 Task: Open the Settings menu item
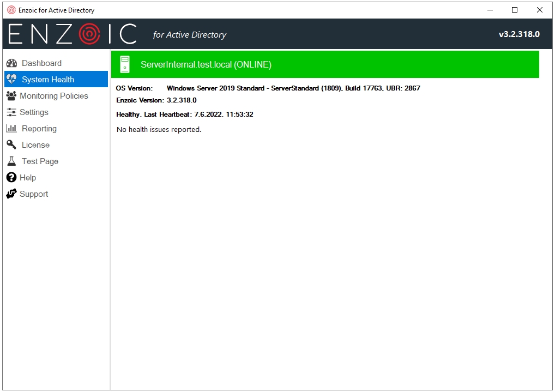coord(34,112)
